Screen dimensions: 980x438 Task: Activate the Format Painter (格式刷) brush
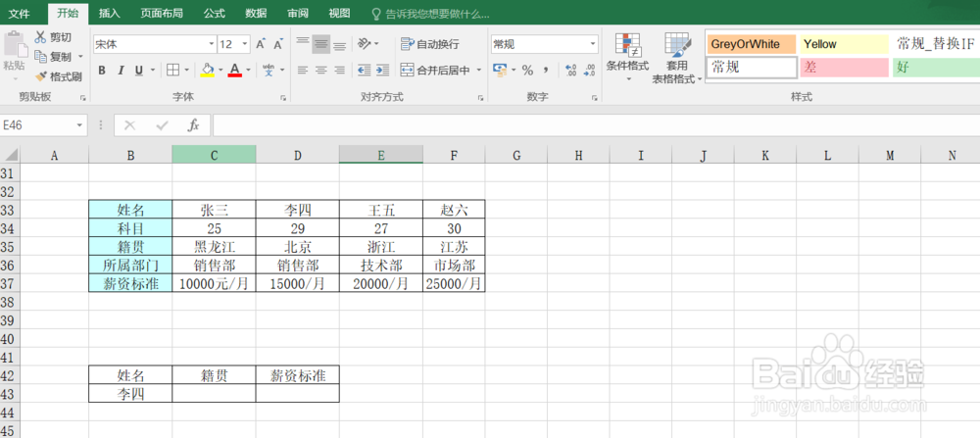(x=41, y=76)
